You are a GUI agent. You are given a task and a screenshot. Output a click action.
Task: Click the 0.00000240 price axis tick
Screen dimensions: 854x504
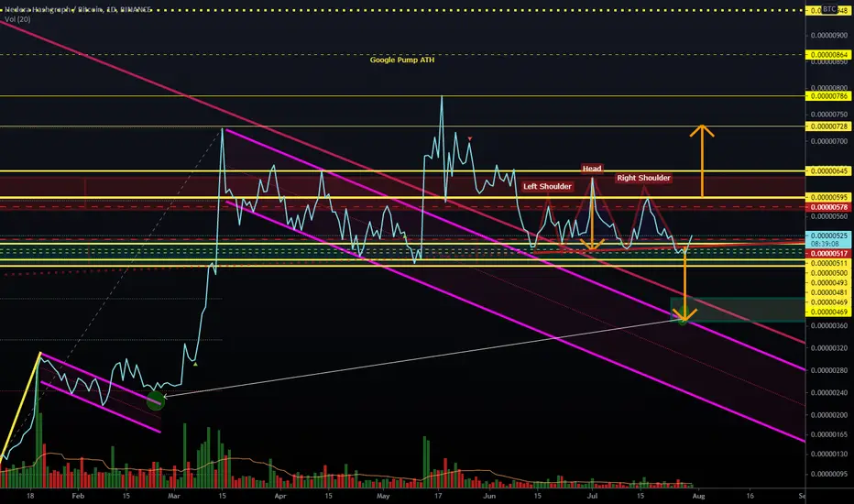(x=829, y=393)
